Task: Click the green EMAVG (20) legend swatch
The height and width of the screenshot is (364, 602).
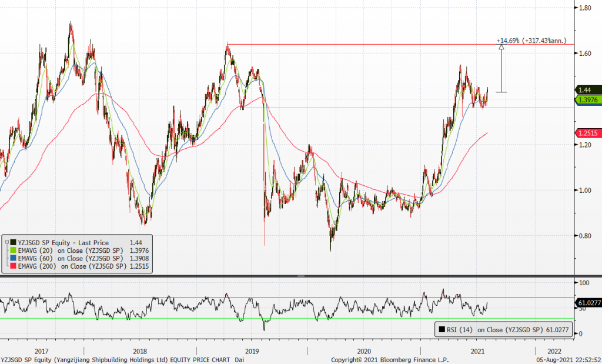Action: click(13, 251)
